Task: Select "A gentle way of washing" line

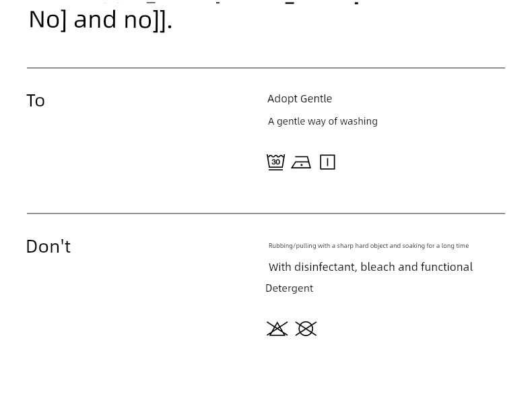Action: point(323,121)
